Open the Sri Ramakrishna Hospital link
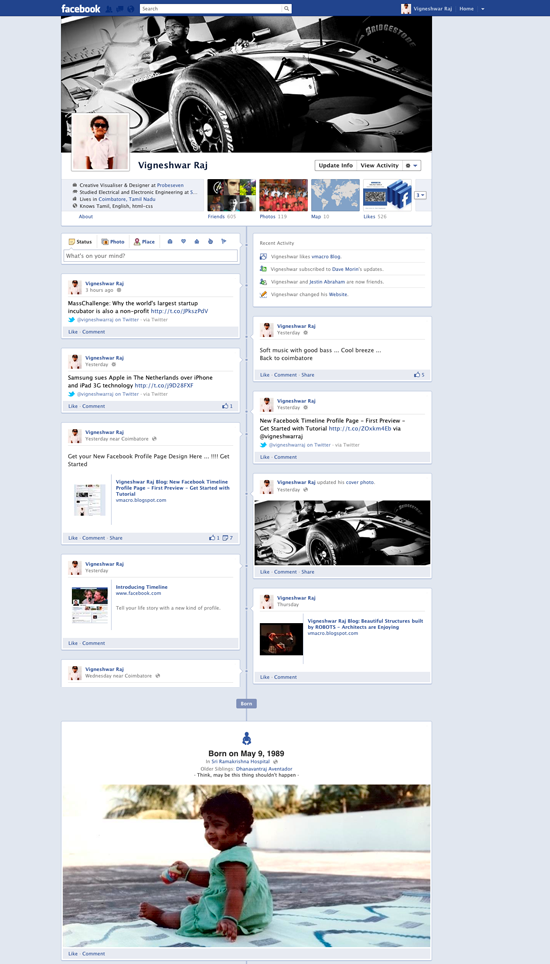 click(x=240, y=761)
